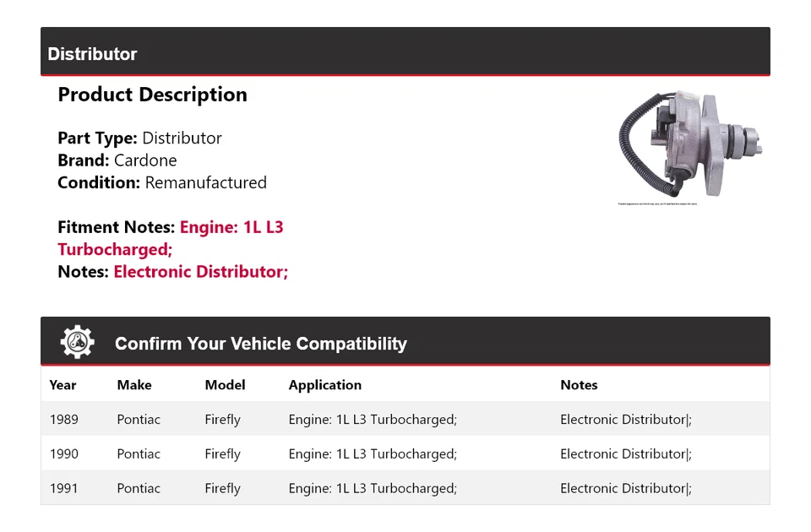Click the gear wrench compatibility icon
The image size is (811, 532).
pyautogui.click(x=78, y=342)
